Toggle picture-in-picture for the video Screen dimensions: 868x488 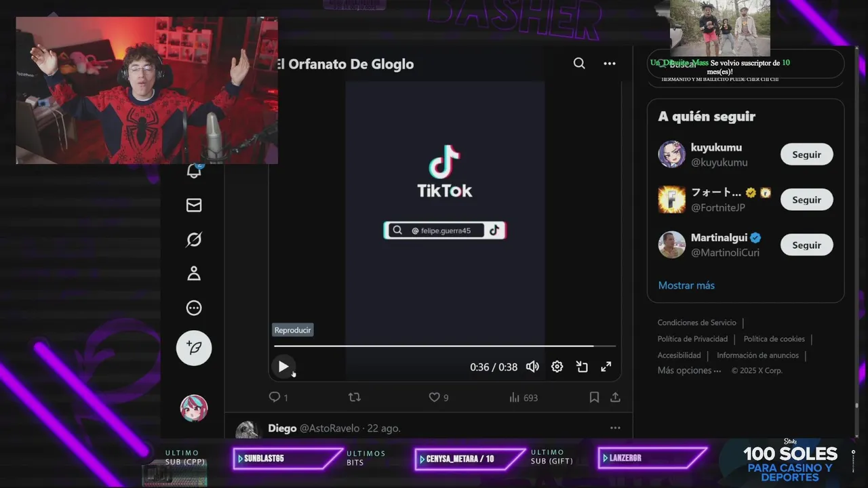[582, 367]
